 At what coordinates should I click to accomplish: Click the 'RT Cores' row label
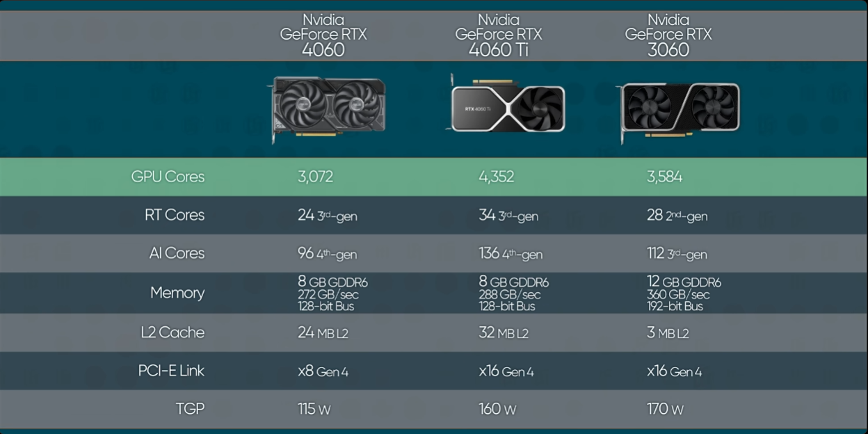coord(175,215)
